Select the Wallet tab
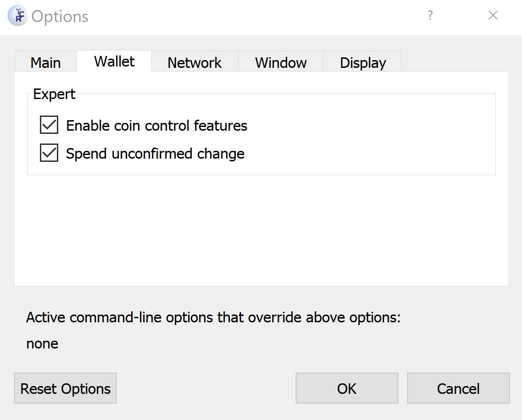 tap(114, 61)
